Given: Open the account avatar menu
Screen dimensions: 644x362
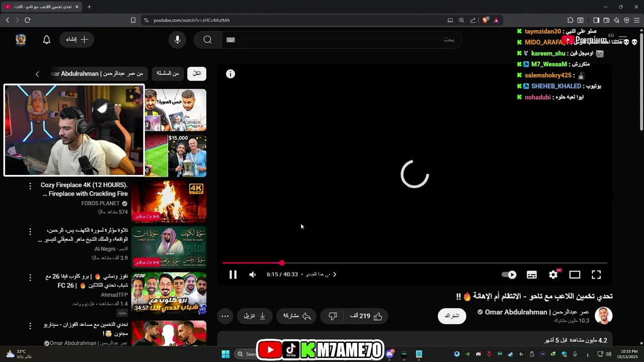Looking at the screenshot, I should tap(21, 40).
